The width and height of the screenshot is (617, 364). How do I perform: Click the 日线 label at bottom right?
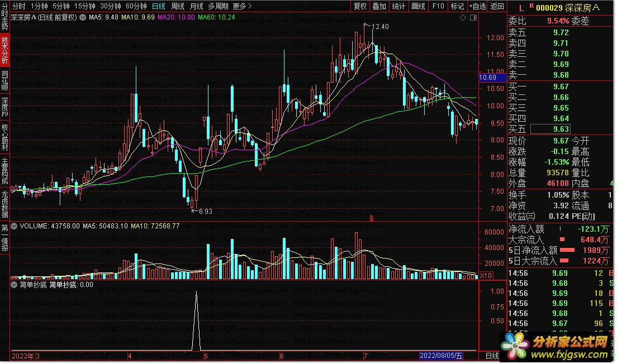492,356
